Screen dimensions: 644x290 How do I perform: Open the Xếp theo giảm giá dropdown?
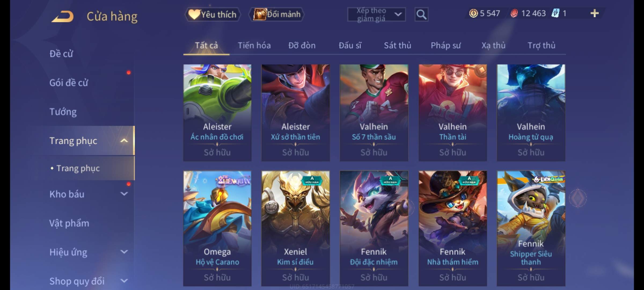click(x=376, y=14)
